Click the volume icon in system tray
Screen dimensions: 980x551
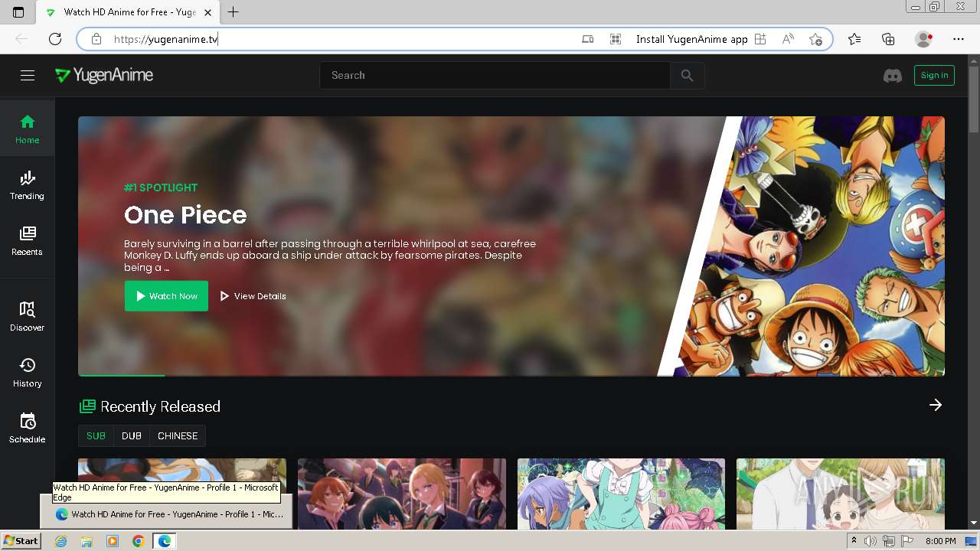click(871, 541)
